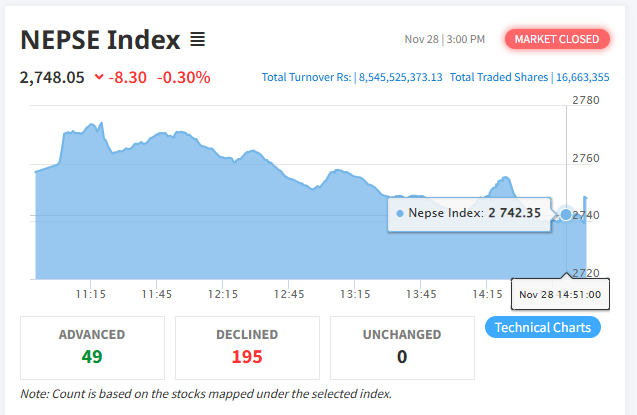Click the 2760 value axis label
This screenshot has width=637, height=415.
pyautogui.click(x=585, y=158)
